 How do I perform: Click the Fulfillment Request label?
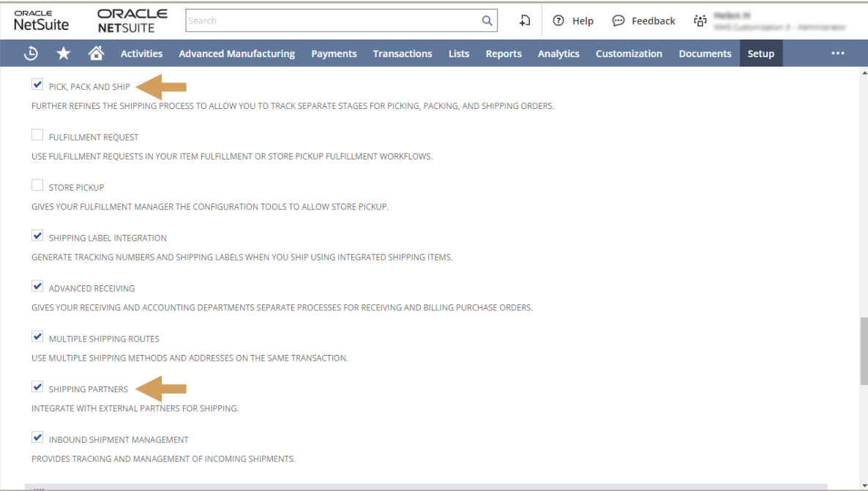[94, 138]
